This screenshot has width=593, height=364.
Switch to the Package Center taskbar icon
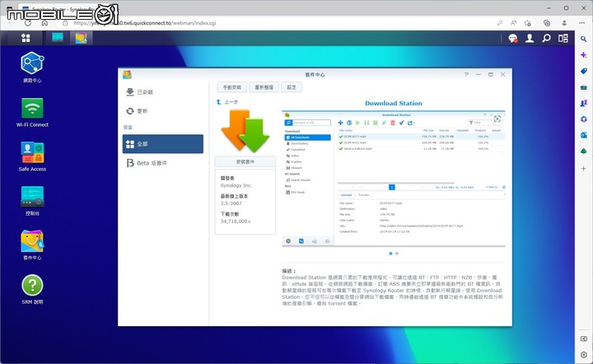point(81,38)
